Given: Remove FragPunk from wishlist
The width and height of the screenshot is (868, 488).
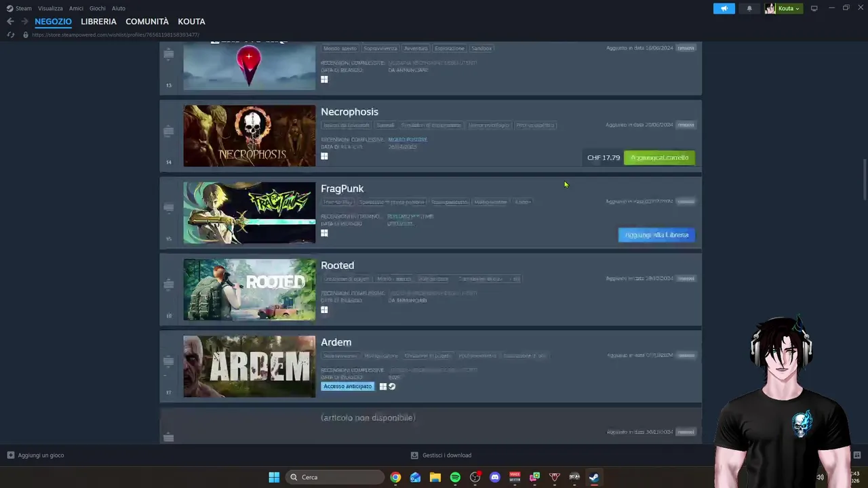Looking at the screenshot, I should (686, 201).
